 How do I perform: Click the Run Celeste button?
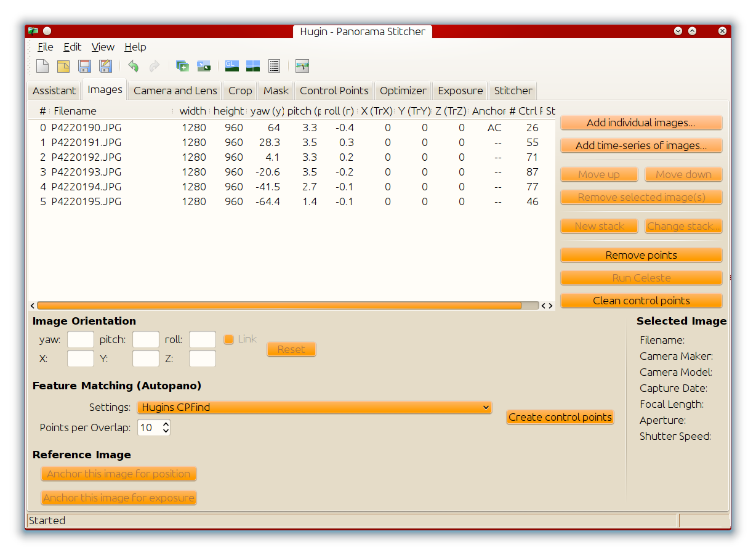[641, 278]
